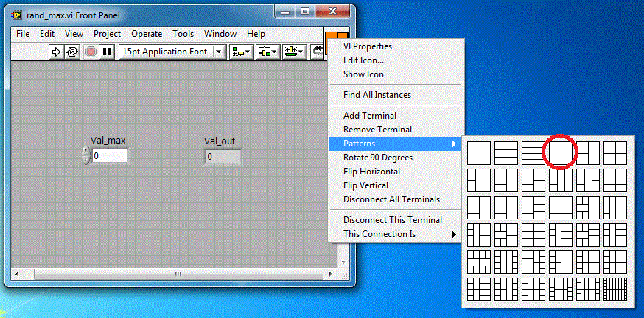Open the Align Objects dropdown
Screen dimensions: 644x318
pos(241,52)
